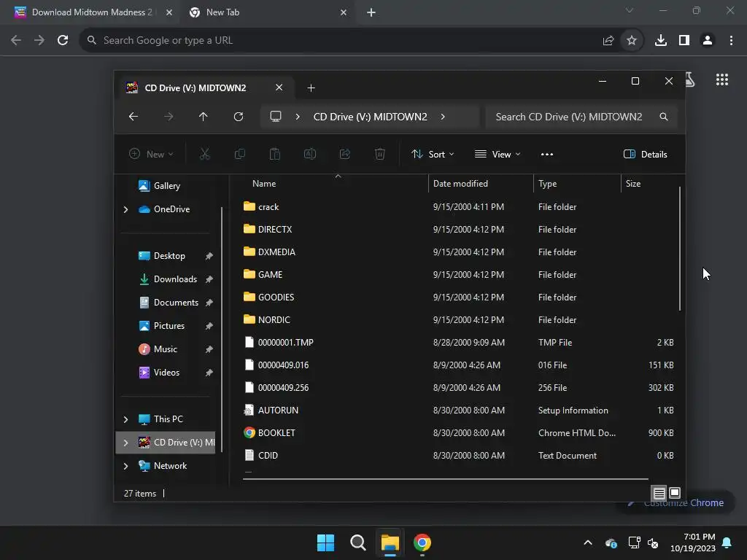Open Google apps grid icon
Viewport: 747px width, 560px height.
click(x=722, y=79)
